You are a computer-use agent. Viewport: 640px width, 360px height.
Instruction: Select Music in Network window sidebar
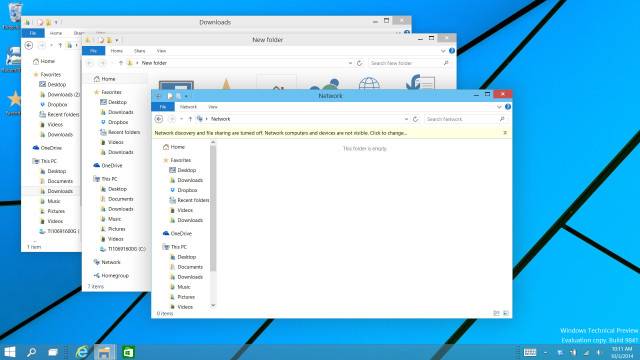tap(180, 287)
